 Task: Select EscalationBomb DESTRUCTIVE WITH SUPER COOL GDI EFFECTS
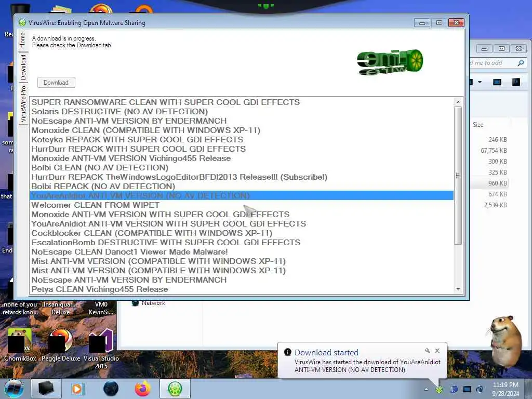(x=242, y=243)
